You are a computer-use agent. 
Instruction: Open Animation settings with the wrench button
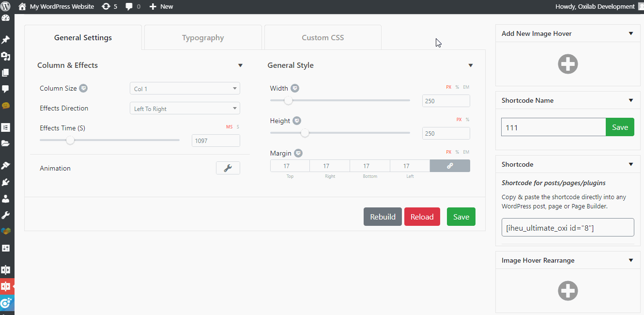coord(228,168)
